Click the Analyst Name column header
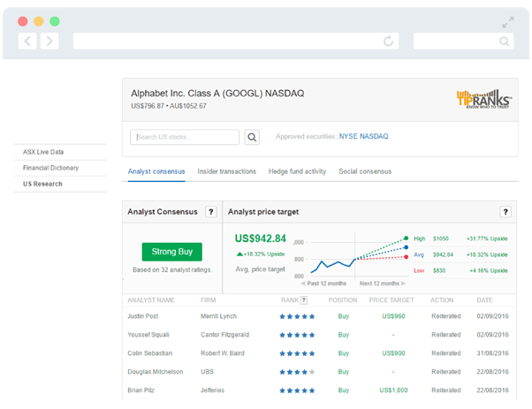This screenshot has width=532, height=409. tap(151, 300)
